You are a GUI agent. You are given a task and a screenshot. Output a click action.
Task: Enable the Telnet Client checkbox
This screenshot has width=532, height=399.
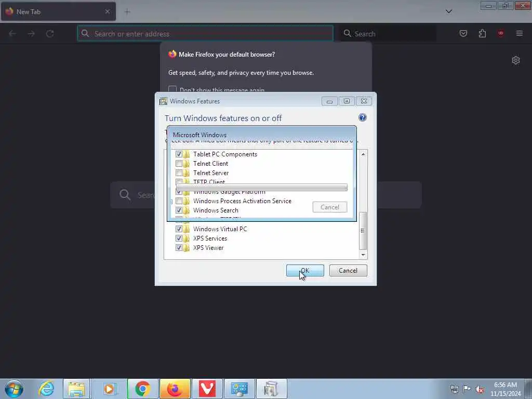[x=179, y=164]
